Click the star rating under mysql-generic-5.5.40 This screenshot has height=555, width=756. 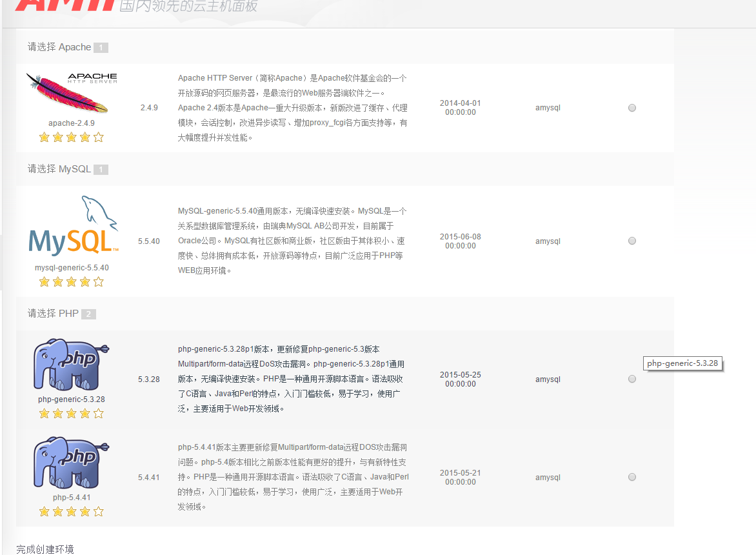pos(71,281)
